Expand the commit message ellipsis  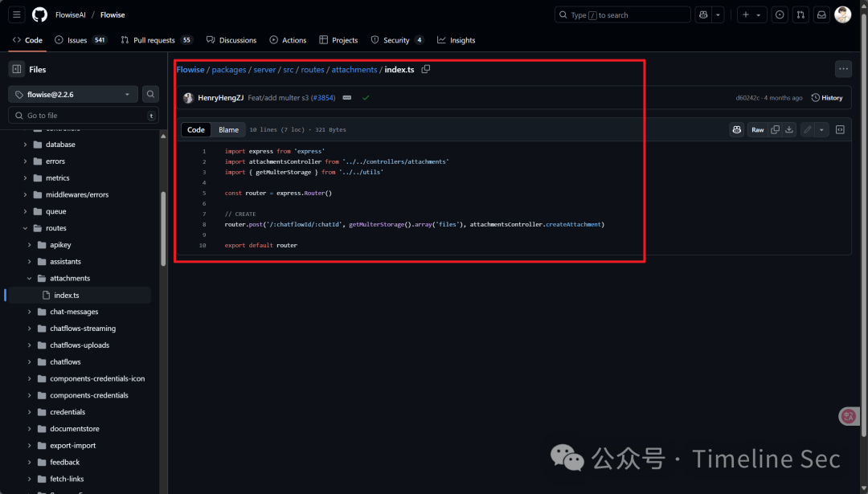click(x=347, y=98)
